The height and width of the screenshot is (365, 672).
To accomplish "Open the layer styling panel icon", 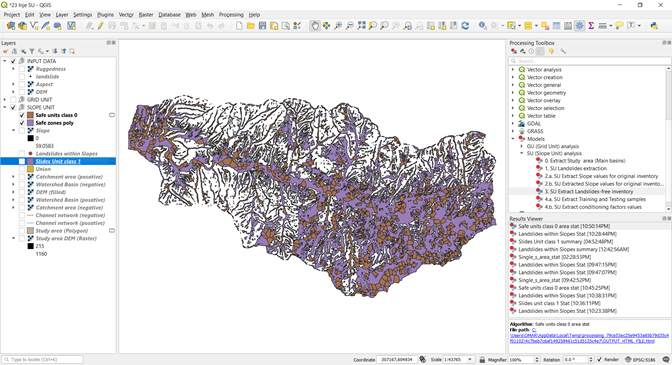I will tap(6, 51).
